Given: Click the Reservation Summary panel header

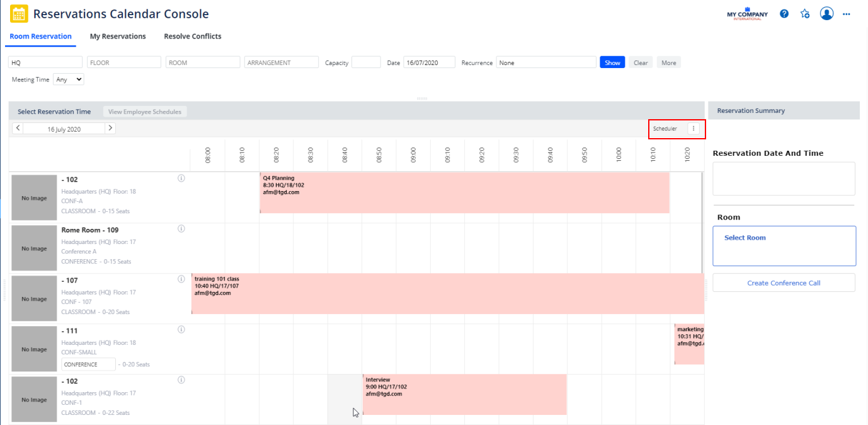Looking at the screenshot, I should (x=784, y=110).
